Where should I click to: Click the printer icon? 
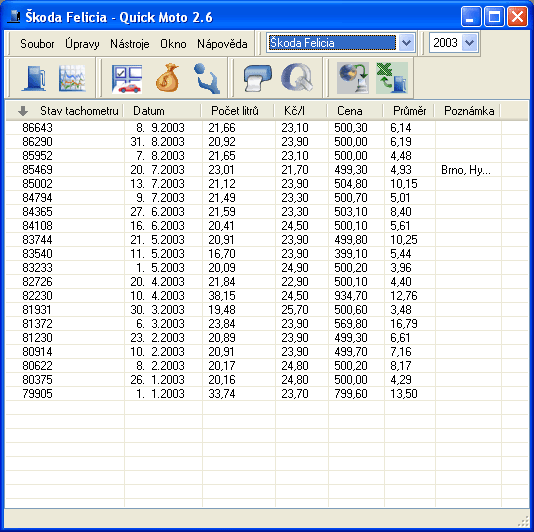[258, 78]
